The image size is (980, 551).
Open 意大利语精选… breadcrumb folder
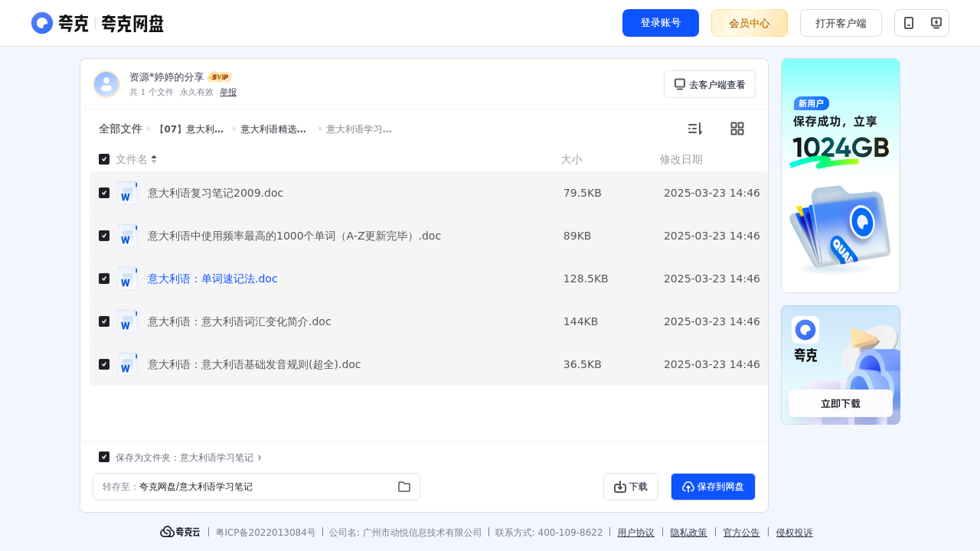pyautogui.click(x=273, y=129)
